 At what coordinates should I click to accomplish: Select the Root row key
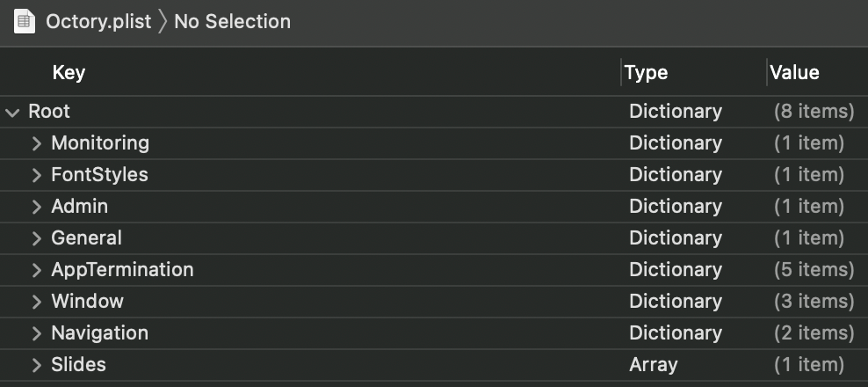tap(49, 112)
